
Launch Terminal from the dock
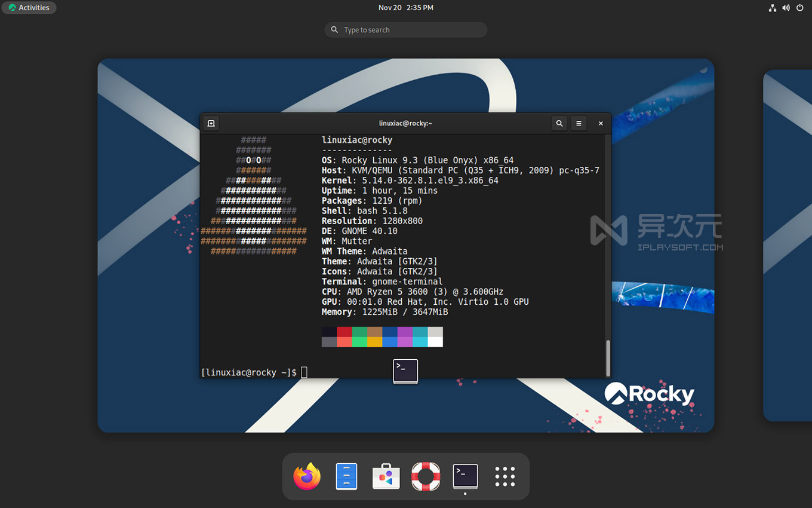coord(465,476)
